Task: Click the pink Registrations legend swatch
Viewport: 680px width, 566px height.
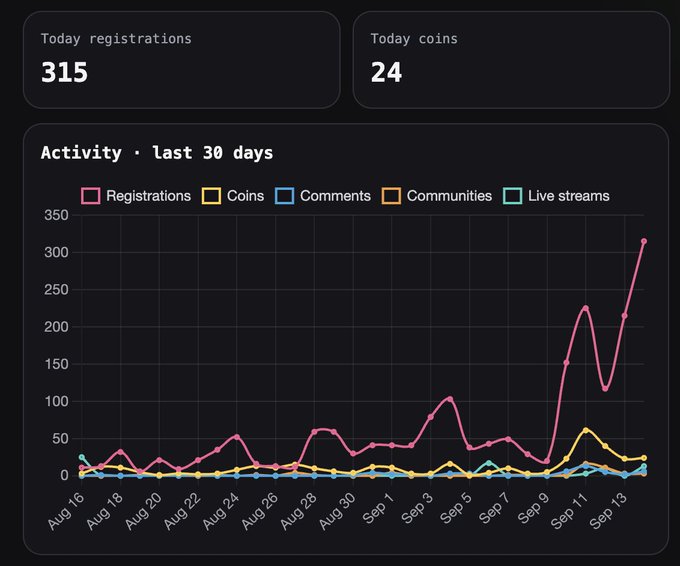Action: pyautogui.click(x=91, y=196)
